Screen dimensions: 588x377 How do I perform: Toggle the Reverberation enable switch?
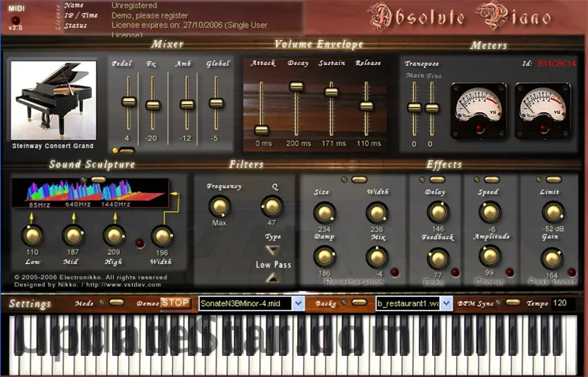(x=359, y=179)
